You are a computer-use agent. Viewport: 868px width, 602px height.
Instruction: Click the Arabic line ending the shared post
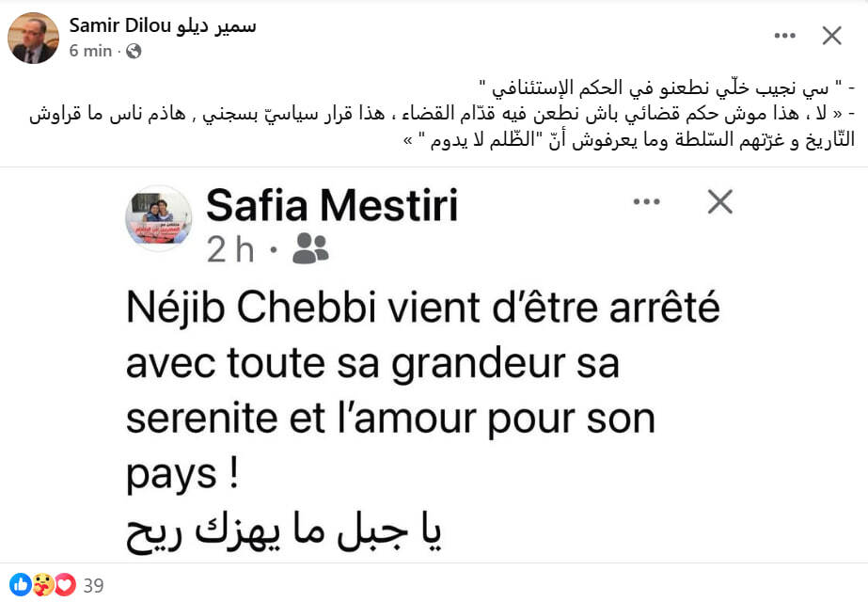tap(283, 532)
